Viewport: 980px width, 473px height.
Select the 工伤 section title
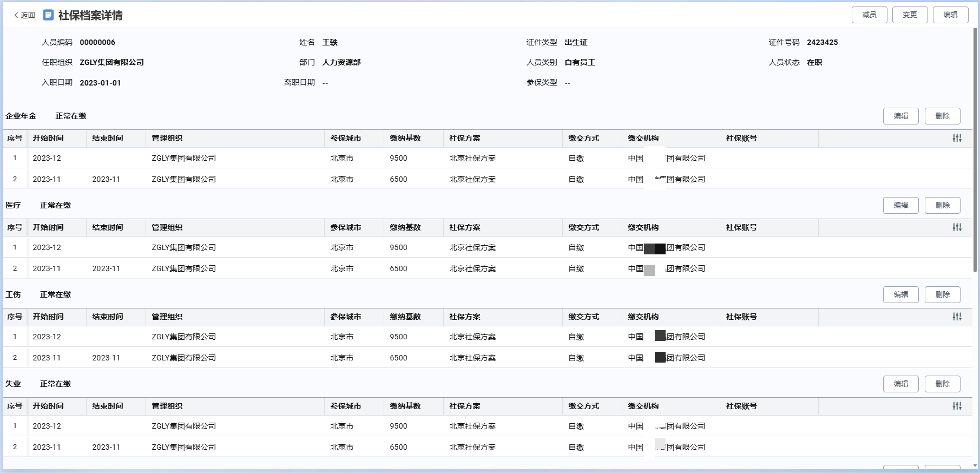click(13, 294)
